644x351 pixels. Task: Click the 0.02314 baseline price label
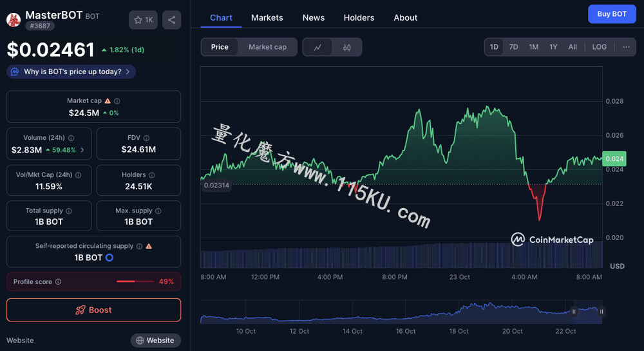click(x=216, y=185)
